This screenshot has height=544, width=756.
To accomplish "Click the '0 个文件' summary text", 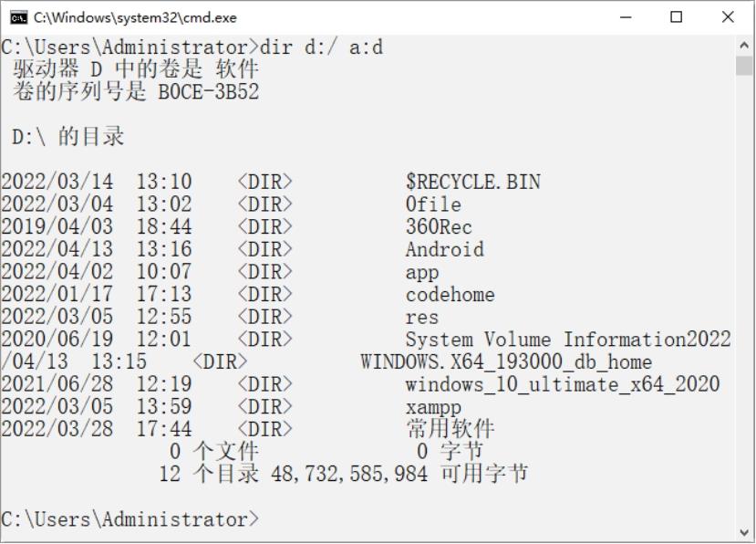I will click(214, 451).
